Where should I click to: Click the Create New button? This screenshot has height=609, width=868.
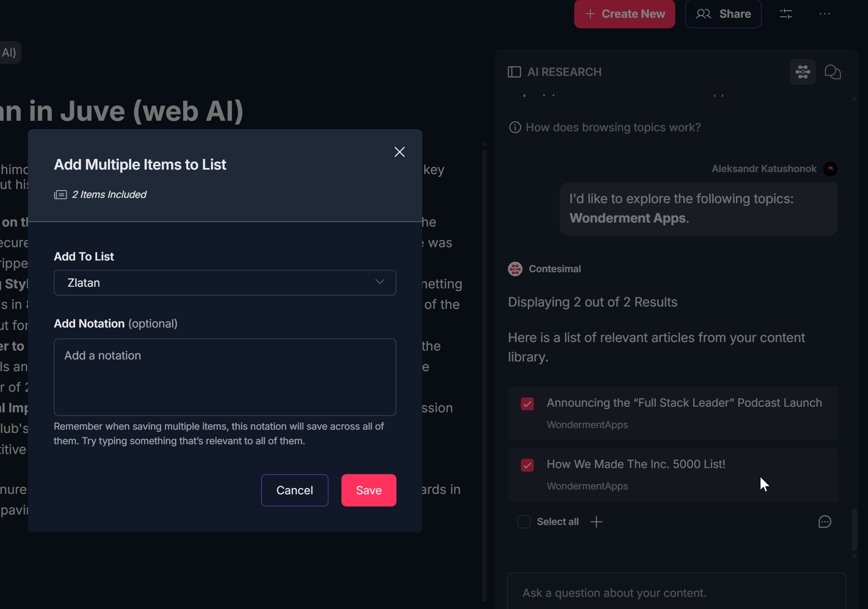pyautogui.click(x=624, y=14)
